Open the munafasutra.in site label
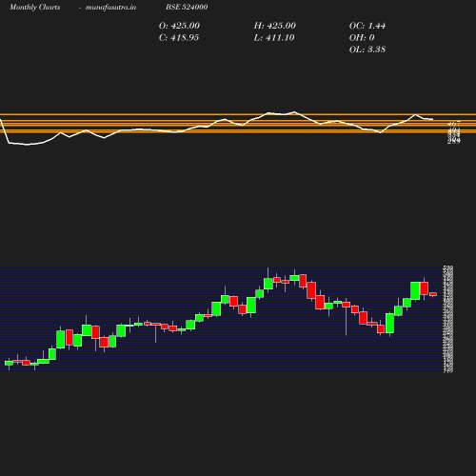This screenshot has height=476, width=476. point(110,8)
